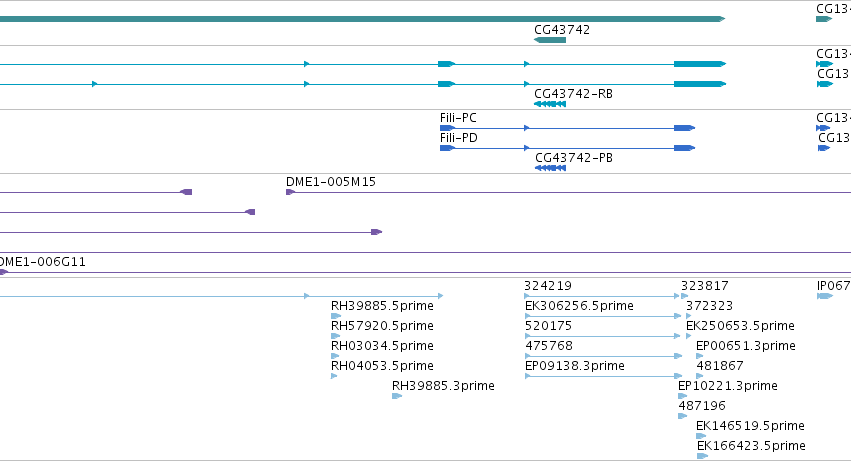Click the RH39885.5prime EST label
The height and width of the screenshot is (461, 851).
click(382, 306)
